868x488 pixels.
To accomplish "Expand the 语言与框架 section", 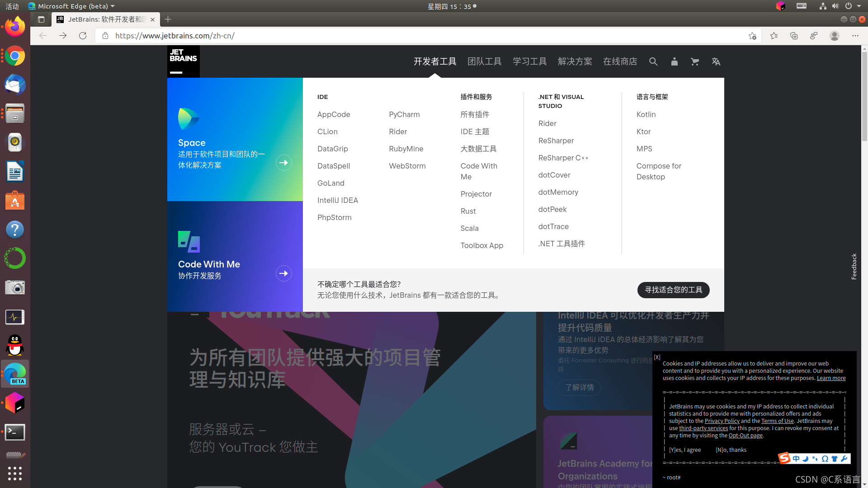I will [651, 97].
